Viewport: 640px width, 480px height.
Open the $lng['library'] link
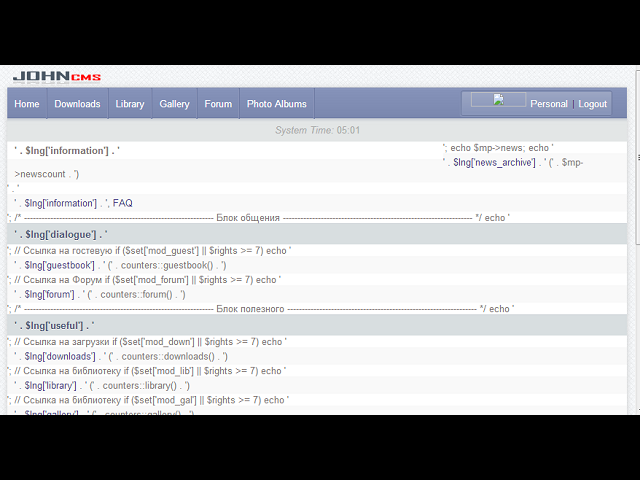pyautogui.click(x=51, y=386)
